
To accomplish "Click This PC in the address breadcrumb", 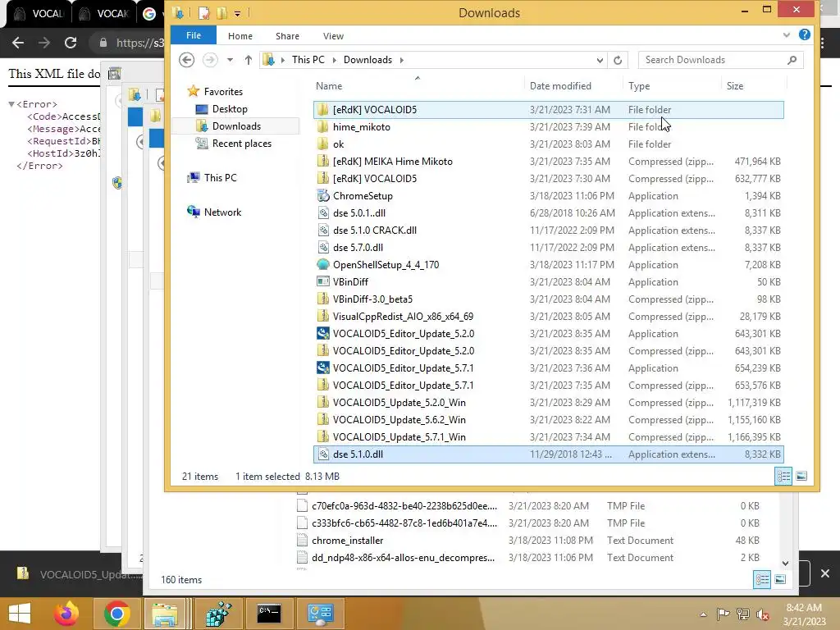I will pyautogui.click(x=308, y=60).
